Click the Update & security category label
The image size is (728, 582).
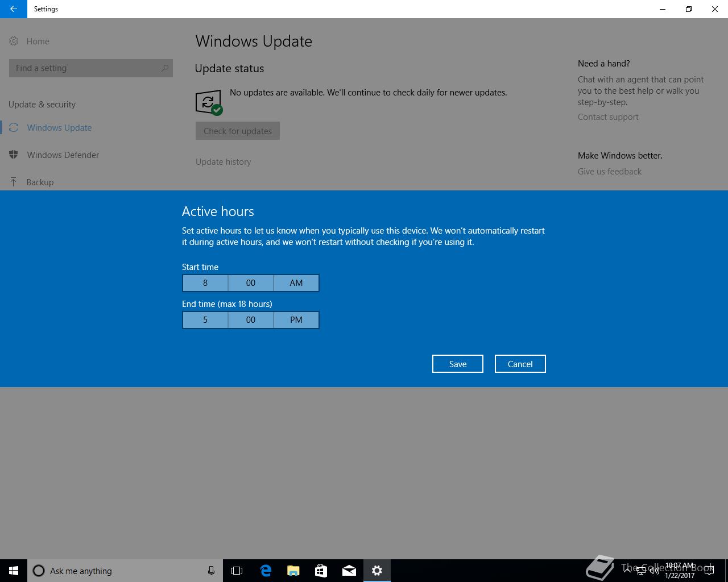42,105
